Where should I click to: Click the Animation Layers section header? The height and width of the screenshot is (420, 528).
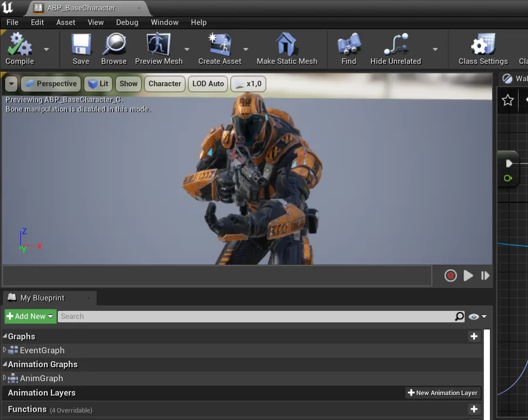pyautogui.click(x=242, y=392)
